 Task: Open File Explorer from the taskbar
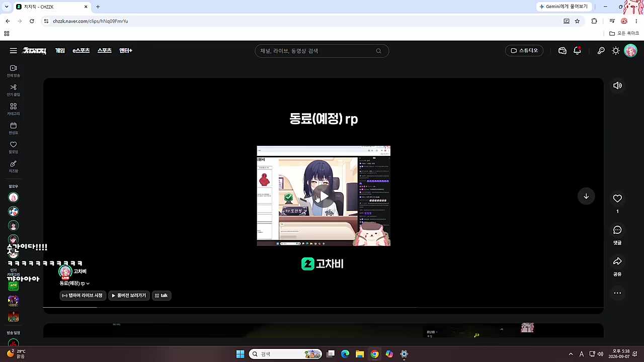360,354
